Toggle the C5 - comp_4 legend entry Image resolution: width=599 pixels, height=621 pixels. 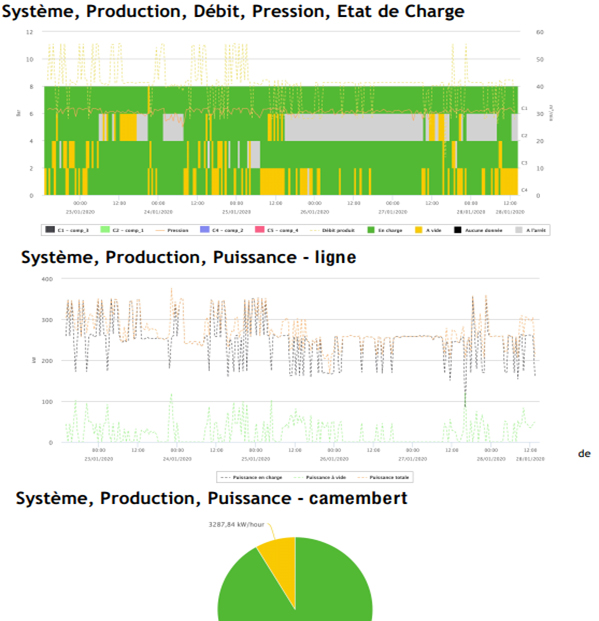[x=277, y=230]
